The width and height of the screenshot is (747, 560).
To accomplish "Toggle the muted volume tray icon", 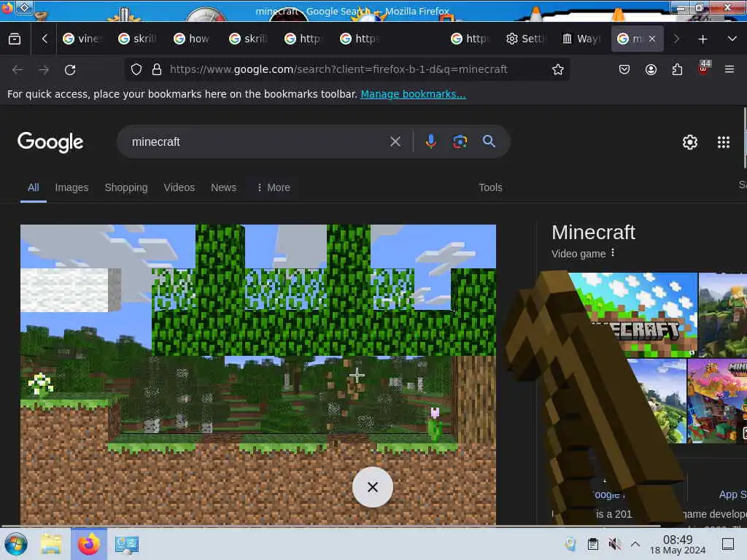I will coord(614,544).
